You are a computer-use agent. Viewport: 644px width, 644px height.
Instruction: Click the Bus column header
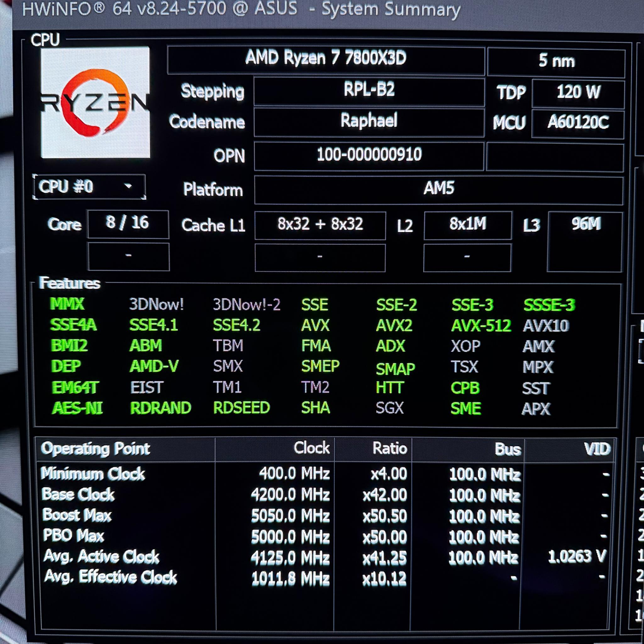tap(468, 450)
